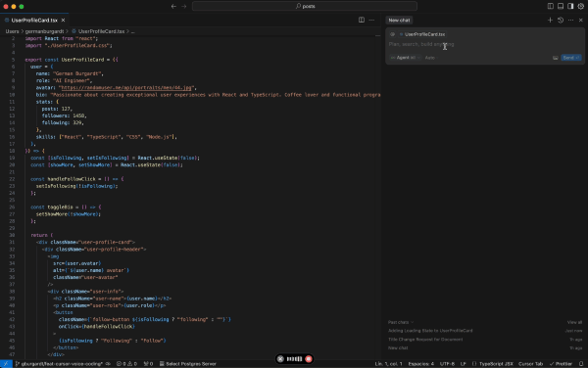Select the UserProfileCard.tsx editor tab
The image size is (588, 368).
click(33, 21)
